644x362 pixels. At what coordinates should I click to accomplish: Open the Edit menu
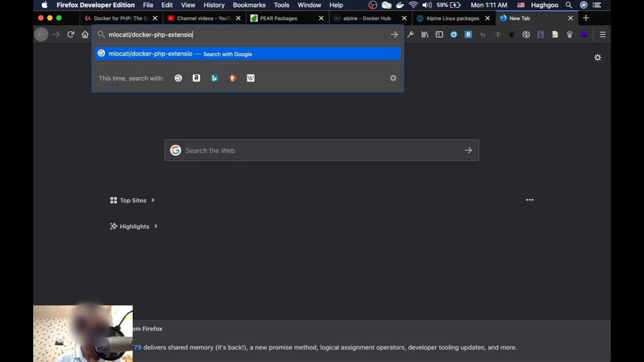(167, 5)
